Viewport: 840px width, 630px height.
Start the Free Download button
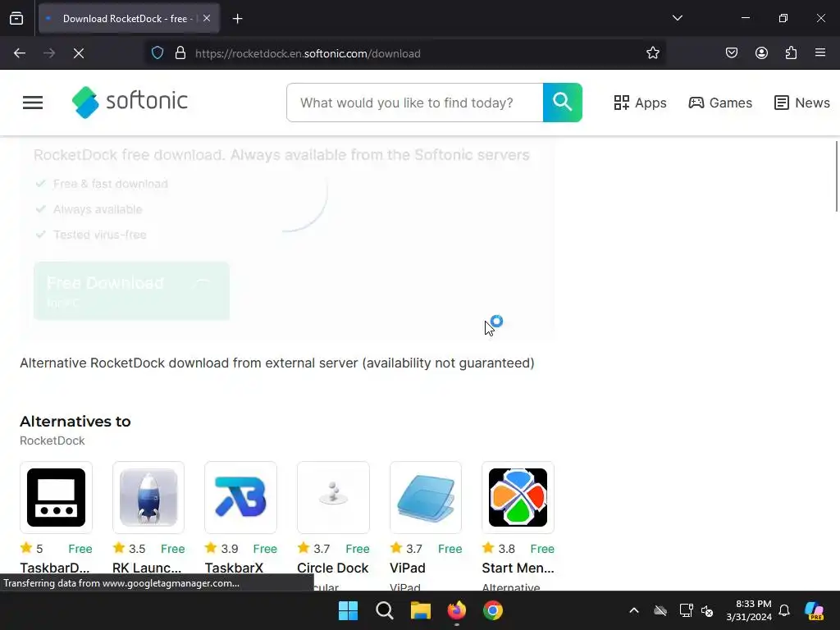point(132,291)
